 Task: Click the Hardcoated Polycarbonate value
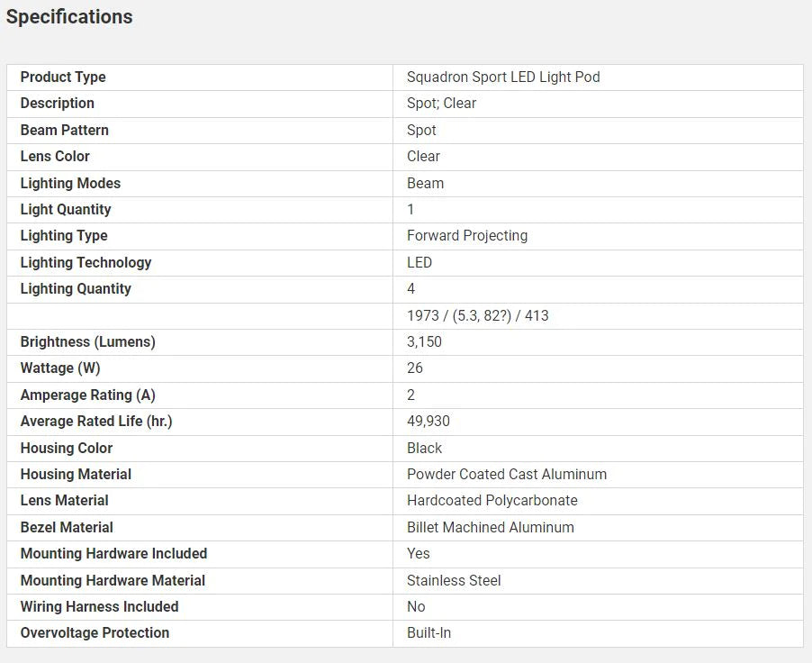492,501
